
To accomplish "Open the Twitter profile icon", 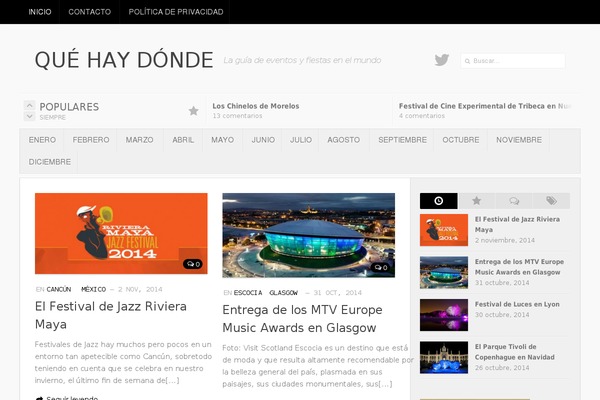I will coord(442,60).
